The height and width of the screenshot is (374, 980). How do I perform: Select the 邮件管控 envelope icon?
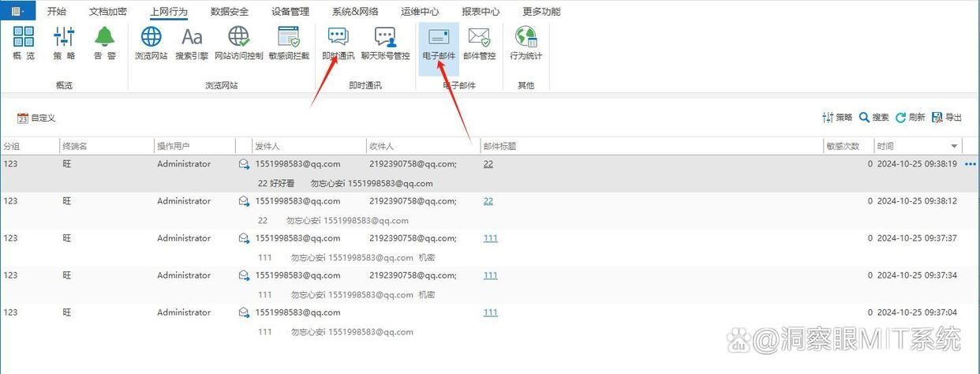coord(479,43)
